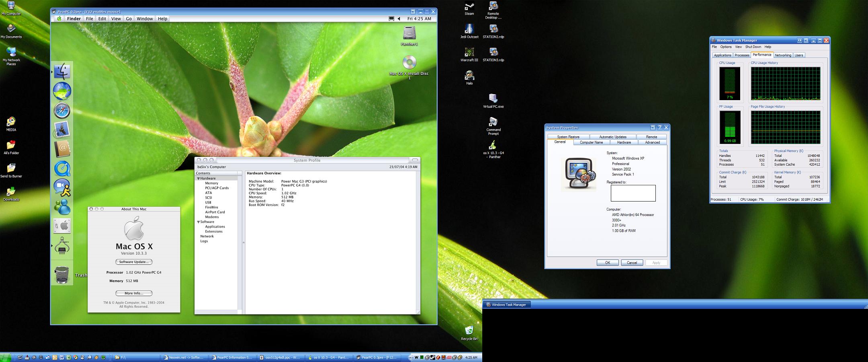Open the Automatic Updates tab

coord(613,137)
